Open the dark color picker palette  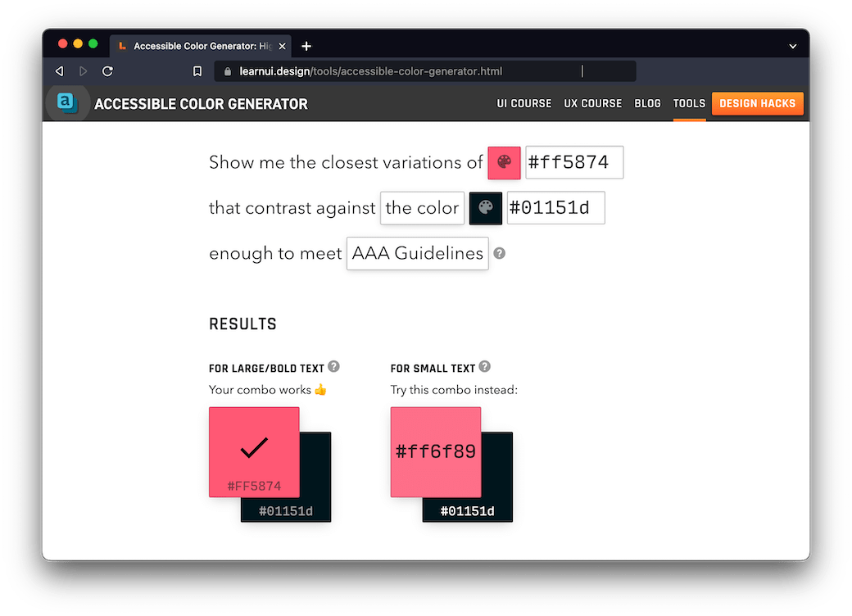486,207
